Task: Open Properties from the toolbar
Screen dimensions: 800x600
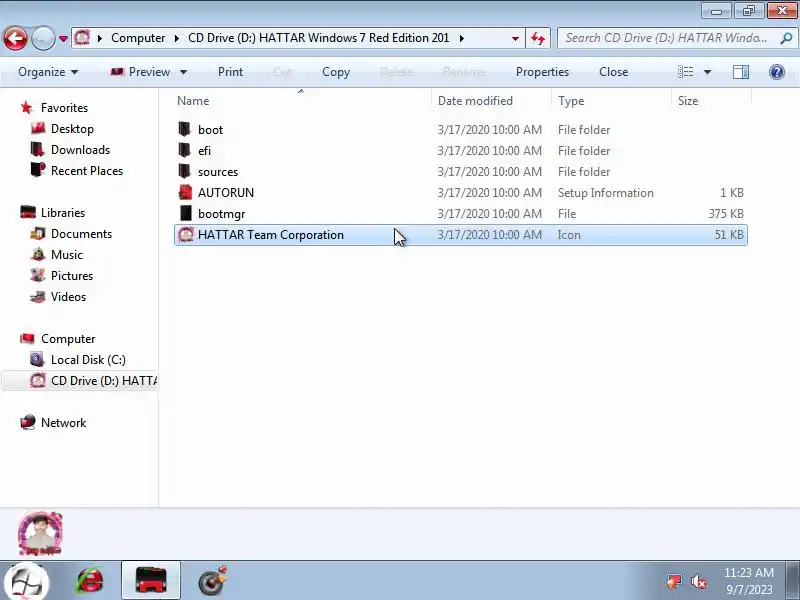Action: click(x=542, y=72)
